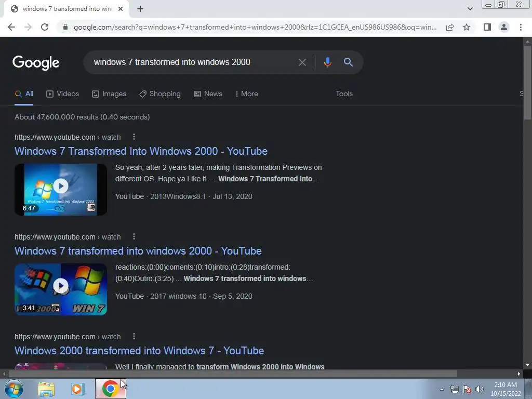
Task: Switch to Videos results tab
Action: point(63,94)
